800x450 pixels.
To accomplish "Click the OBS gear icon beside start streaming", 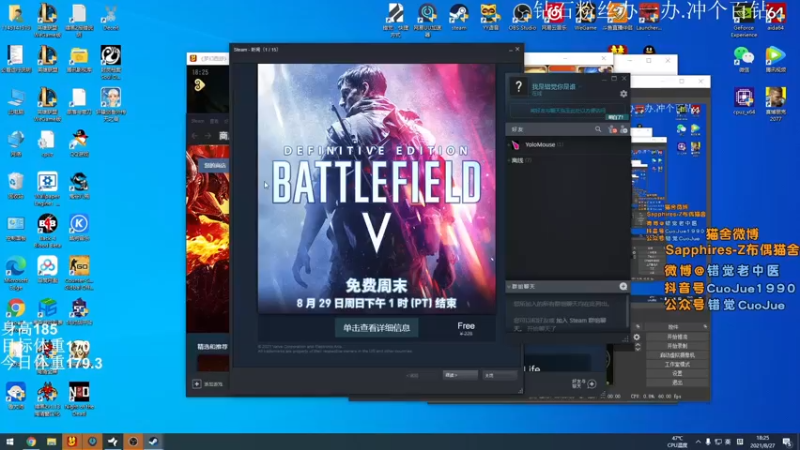I will pyautogui.click(x=636, y=337).
